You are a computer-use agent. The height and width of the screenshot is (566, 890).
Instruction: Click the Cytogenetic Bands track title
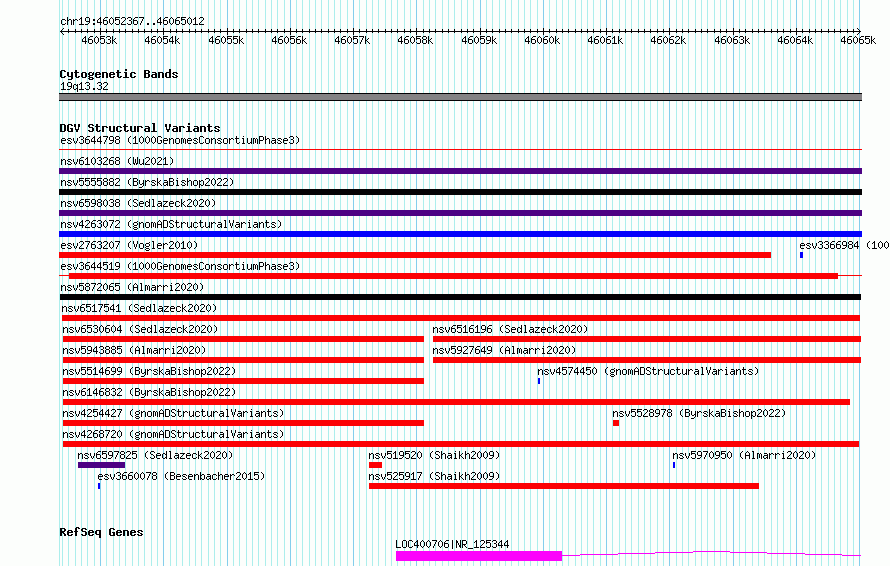(119, 74)
